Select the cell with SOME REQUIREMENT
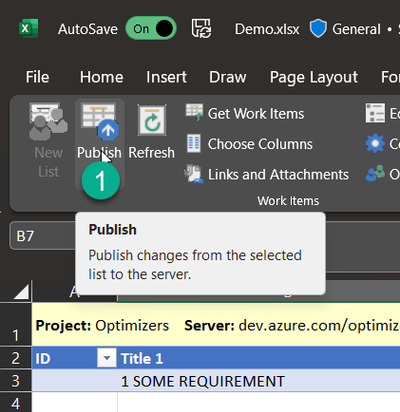This screenshot has width=400, height=412. pos(259,381)
